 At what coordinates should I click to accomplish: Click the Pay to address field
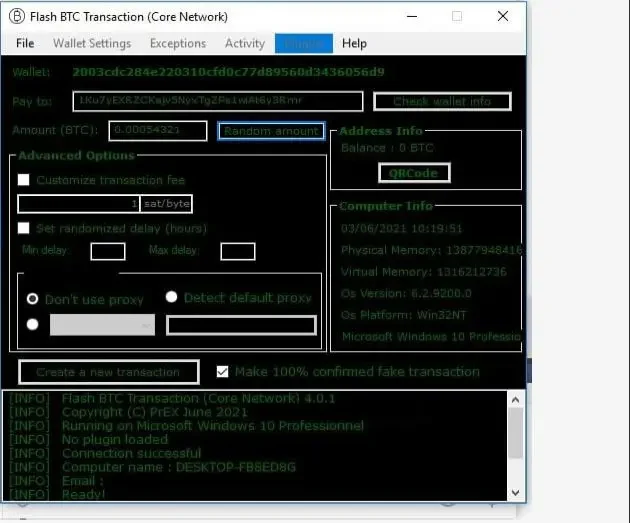click(x=218, y=101)
